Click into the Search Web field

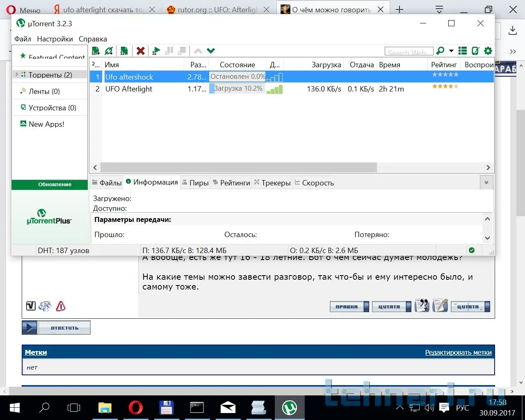(x=409, y=52)
